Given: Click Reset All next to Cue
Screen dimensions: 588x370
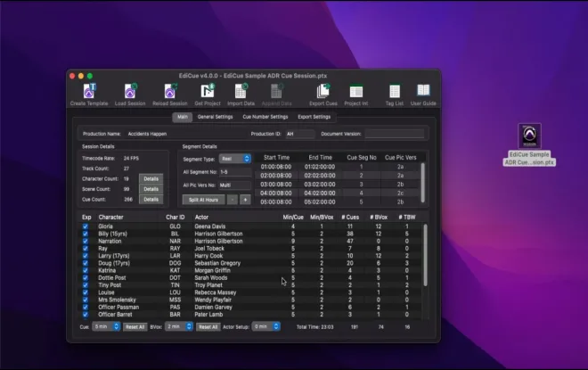Looking at the screenshot, I should pos(135,327).
